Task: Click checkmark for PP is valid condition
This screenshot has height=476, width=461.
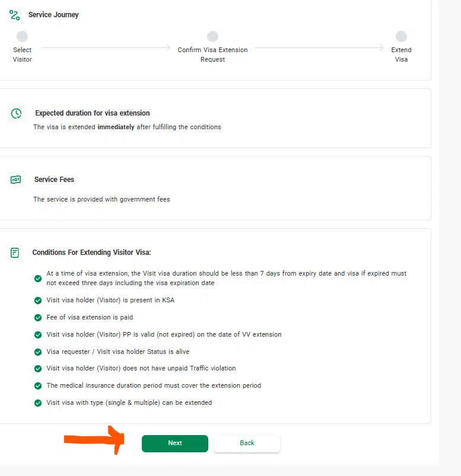Action: (38, 335)
